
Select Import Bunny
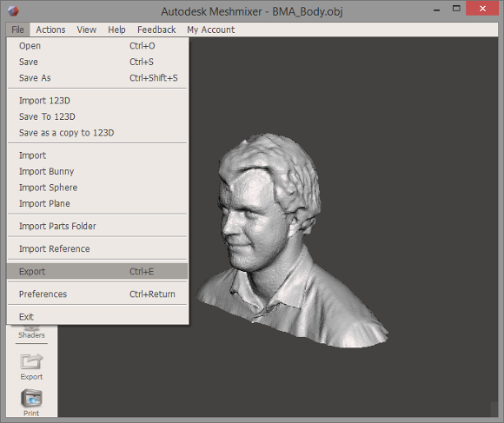tap(97, 171)
